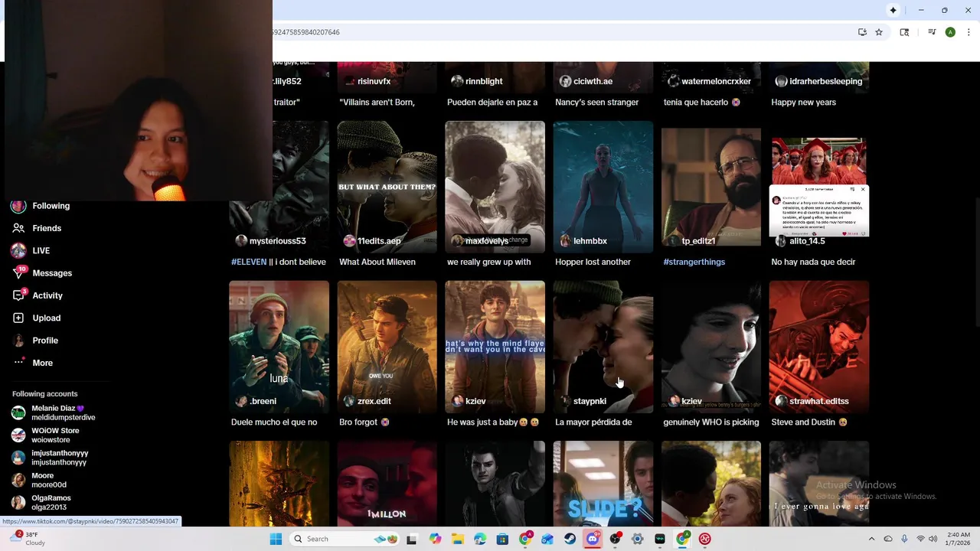
Task: Open Messages icon with notification badge
Action: [x=18, y=273]
